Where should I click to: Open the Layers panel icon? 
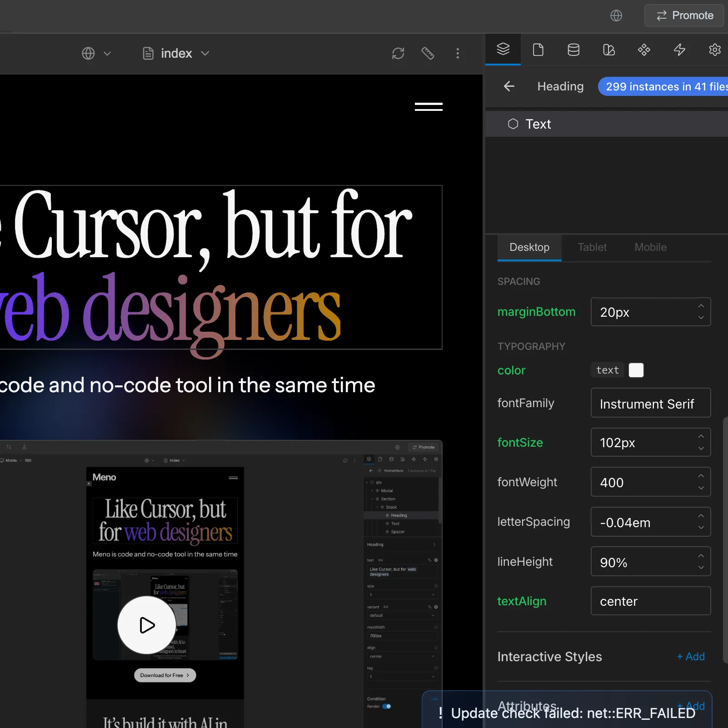click(503, 49)
